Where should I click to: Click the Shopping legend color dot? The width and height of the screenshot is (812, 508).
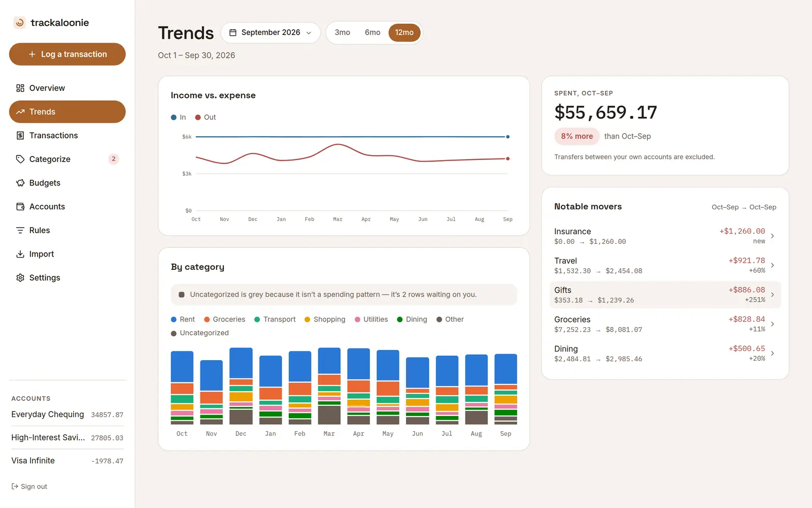pos(308,320)
